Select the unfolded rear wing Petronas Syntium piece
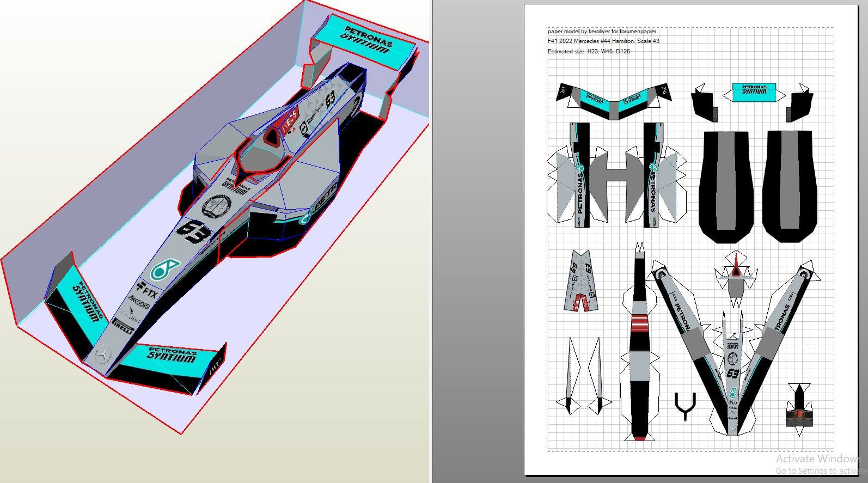Viewport: 868px width, 483px height. 754,90
